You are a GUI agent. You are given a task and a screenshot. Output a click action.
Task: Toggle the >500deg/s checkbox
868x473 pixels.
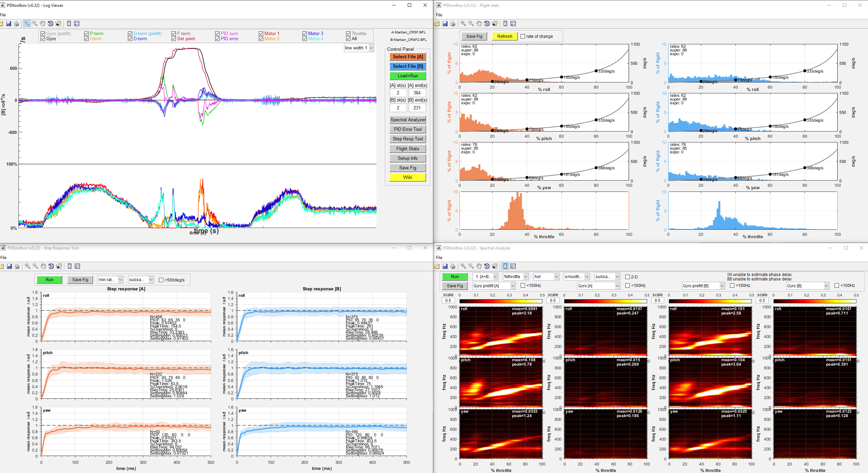[x=161, y=280]
